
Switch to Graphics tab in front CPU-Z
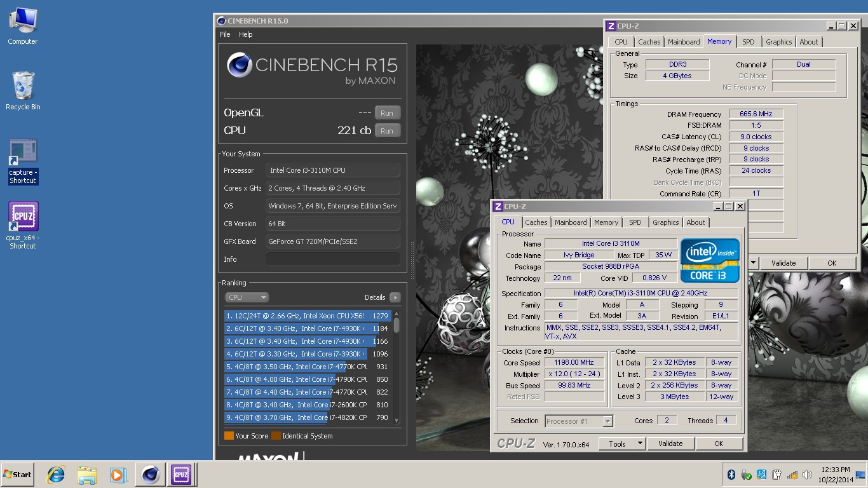(x=666, y=222)
